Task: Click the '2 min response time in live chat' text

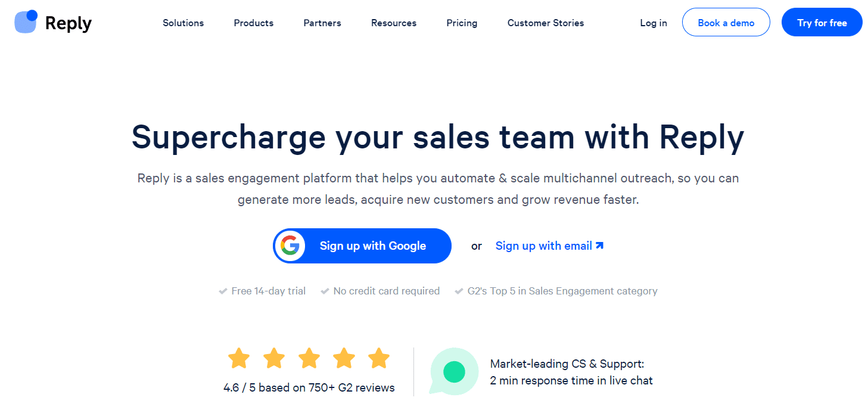Action: (571, 380)
